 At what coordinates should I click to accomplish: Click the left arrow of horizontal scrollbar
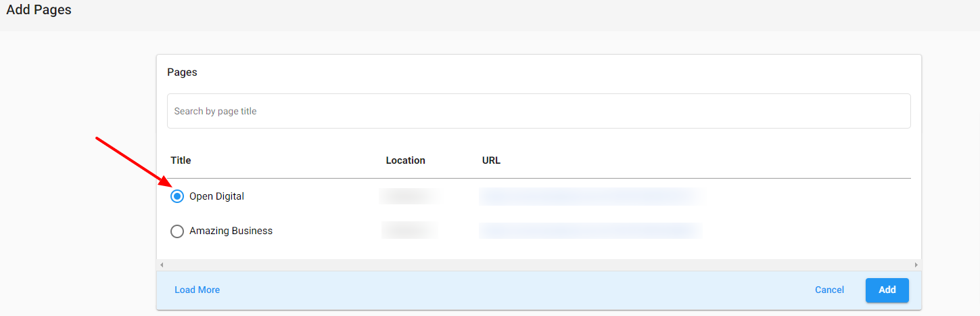161,265
